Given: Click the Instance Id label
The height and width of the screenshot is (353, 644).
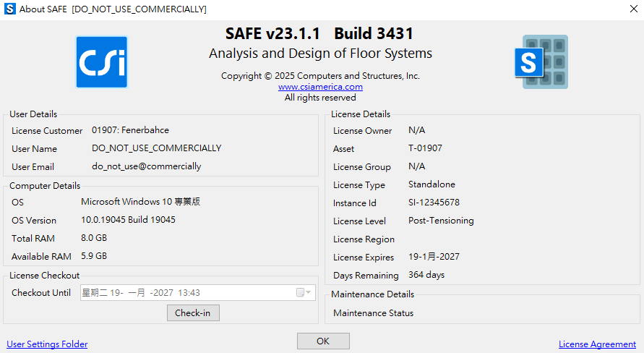Looking at the screenshot, I should tap(354, 203).
